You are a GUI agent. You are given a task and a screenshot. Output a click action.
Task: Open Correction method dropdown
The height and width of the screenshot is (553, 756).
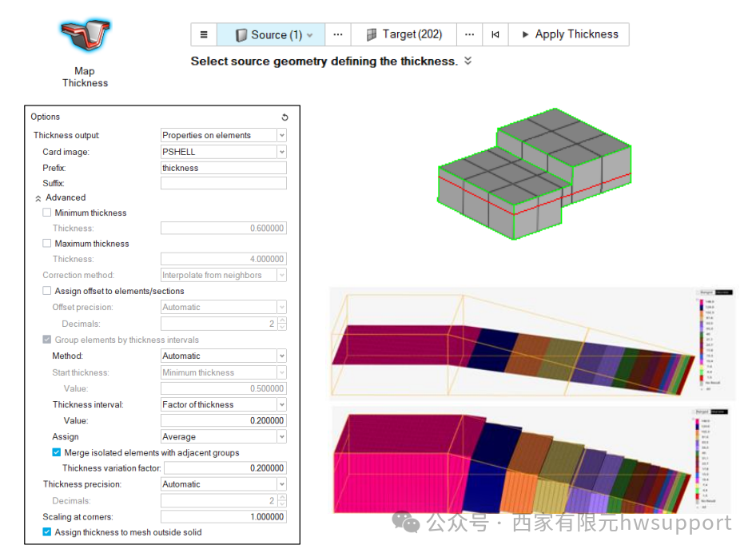pyautogui.click(x=224, y=275)
